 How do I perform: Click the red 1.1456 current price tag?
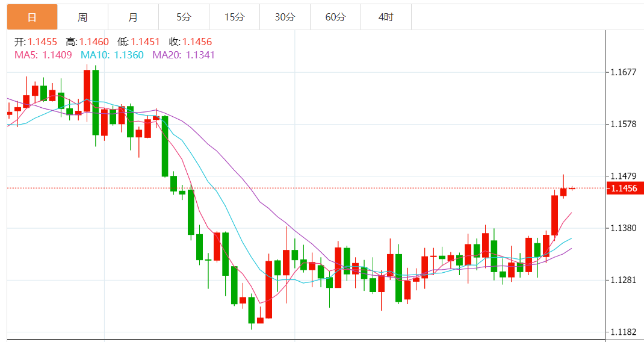click(x=625, y=188)
